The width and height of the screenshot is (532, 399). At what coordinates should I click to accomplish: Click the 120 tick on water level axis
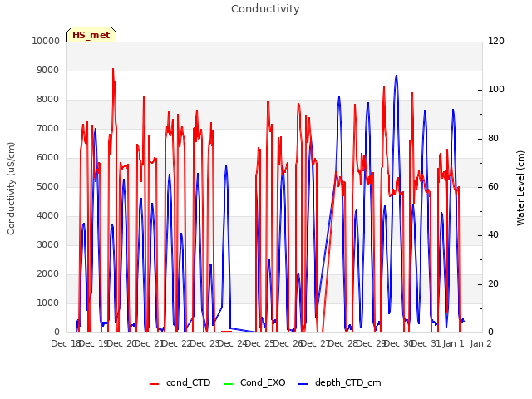point(496,41)
